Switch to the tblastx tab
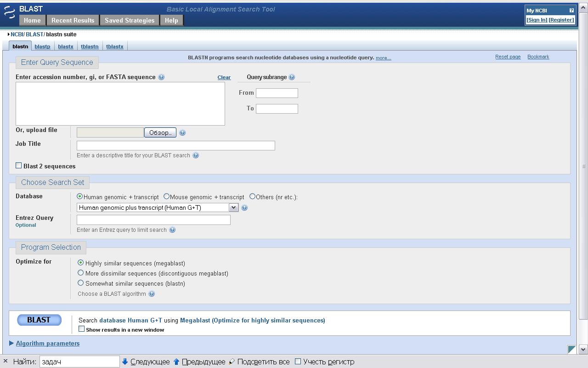 [x=115, y=46]
